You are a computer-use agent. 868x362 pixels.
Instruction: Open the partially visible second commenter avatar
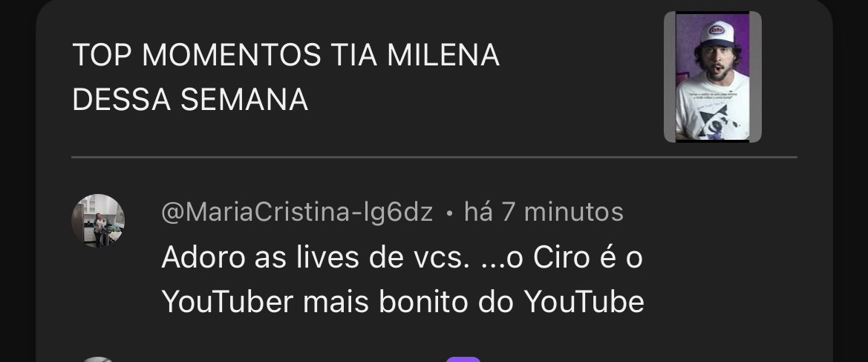tap(98, 359)
